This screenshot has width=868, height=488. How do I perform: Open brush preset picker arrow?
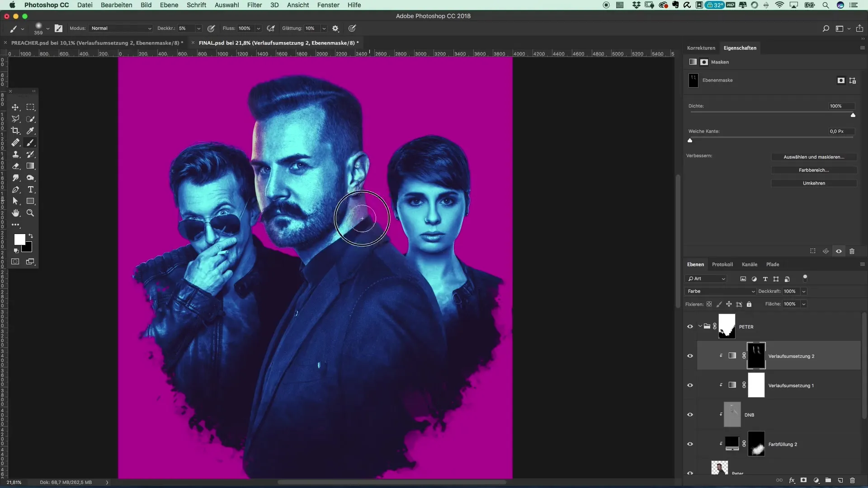coord(47,28)
